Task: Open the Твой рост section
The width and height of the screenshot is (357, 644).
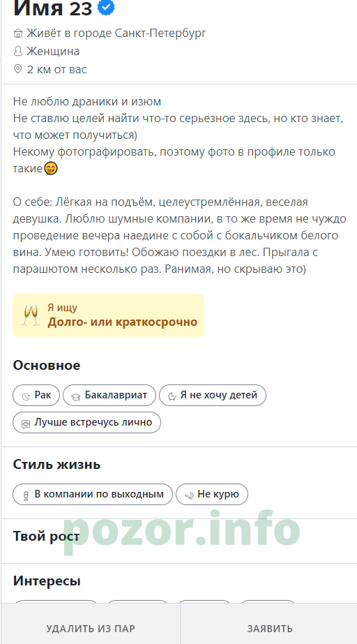Action: click(x=47, y=536)
